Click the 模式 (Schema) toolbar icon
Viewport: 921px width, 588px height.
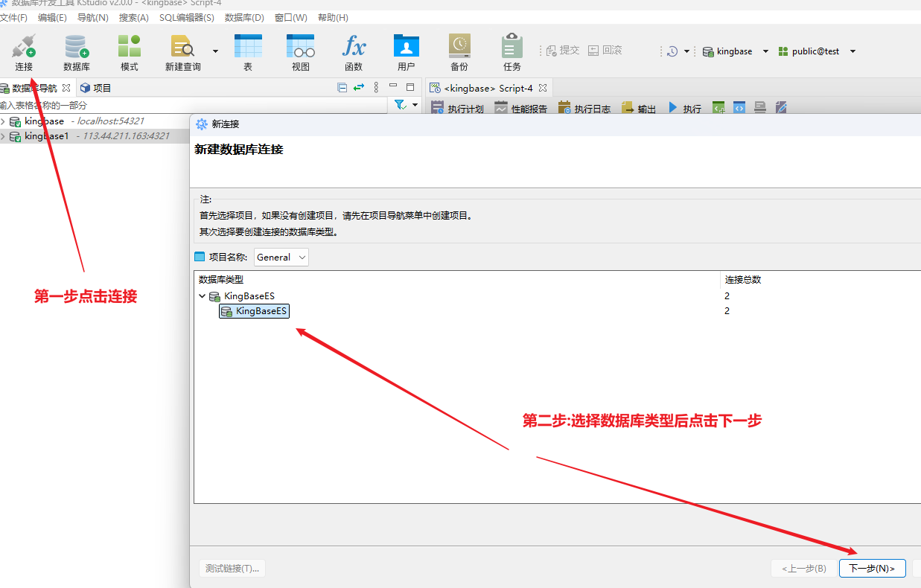pyautogui.click(x=130, y=52)
